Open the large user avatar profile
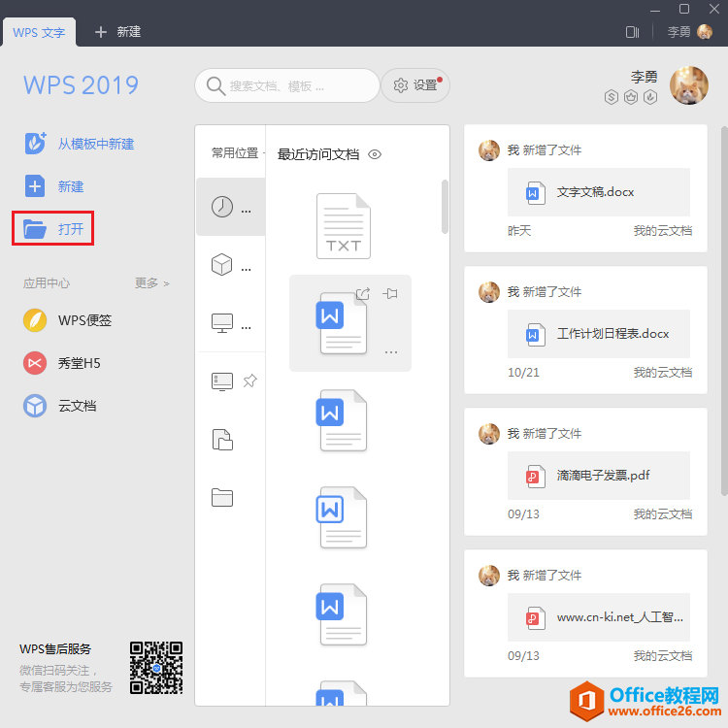The image size is (728, 728). point(688,85)
